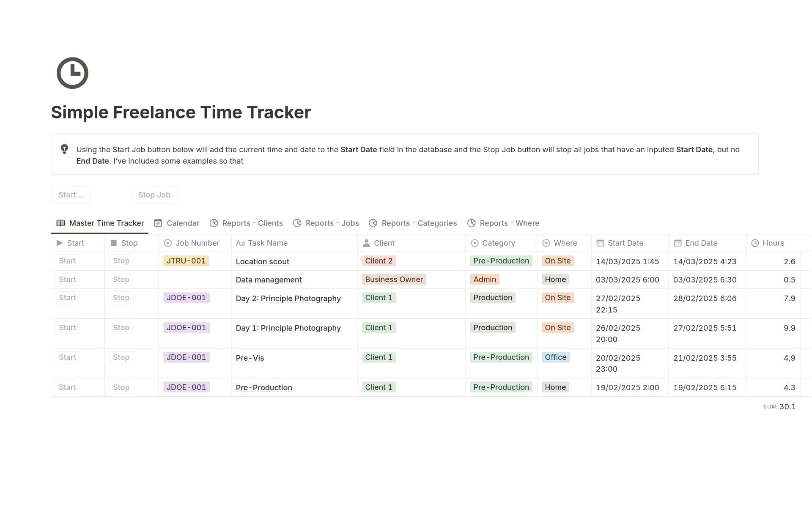Viewport: 812px width, 507px height.
Task: Click the clock icon in the Hours column header
Action: (755, 243)
